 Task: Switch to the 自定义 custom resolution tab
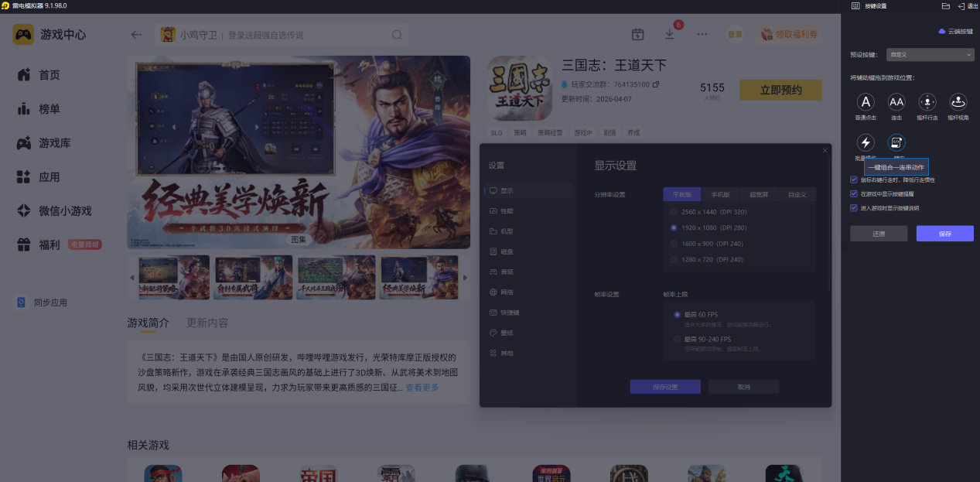coord(797,194)
